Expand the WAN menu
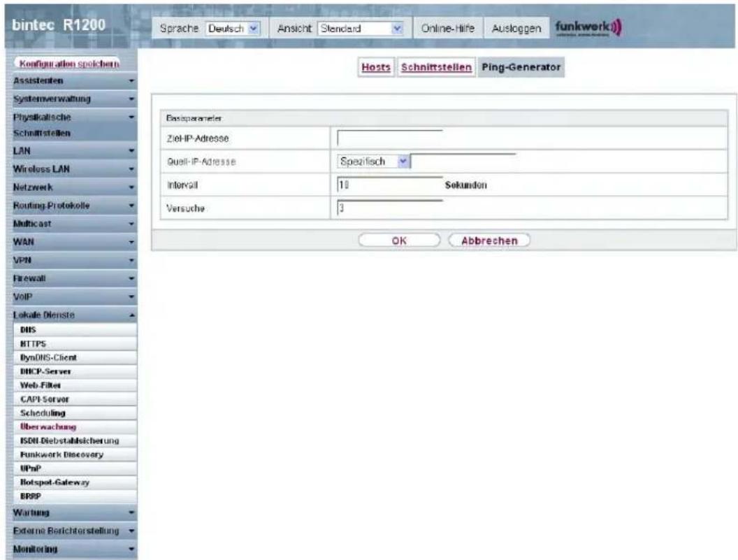The image size is (738, 560). click(x=73, y=242)
